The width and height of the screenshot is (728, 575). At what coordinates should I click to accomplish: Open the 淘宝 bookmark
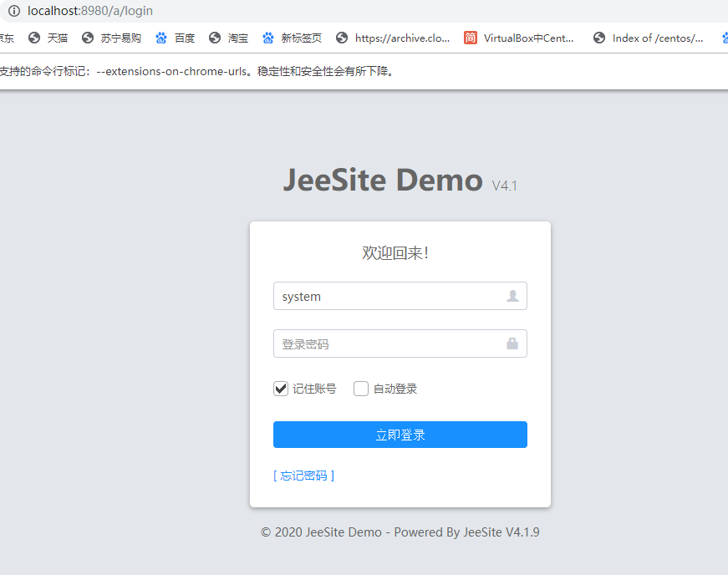228,38
